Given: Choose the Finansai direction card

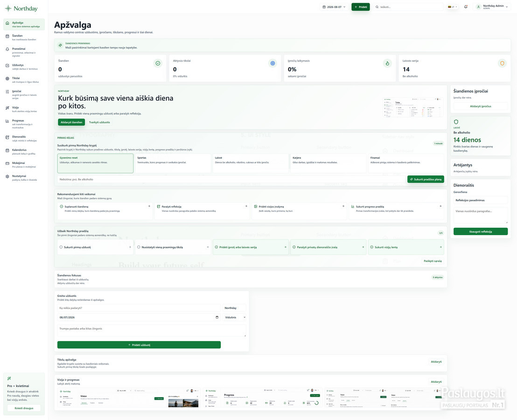Looking at the screenshot, I should click(406, 163).
